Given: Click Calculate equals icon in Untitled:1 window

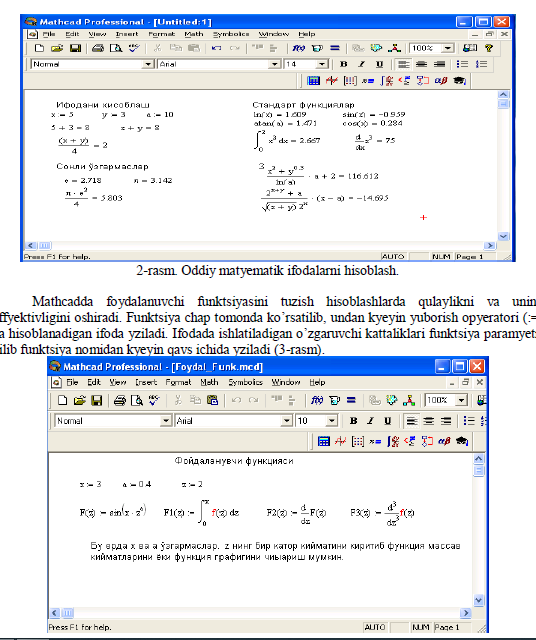Looking at the screenshot, I should click(335, 48).
